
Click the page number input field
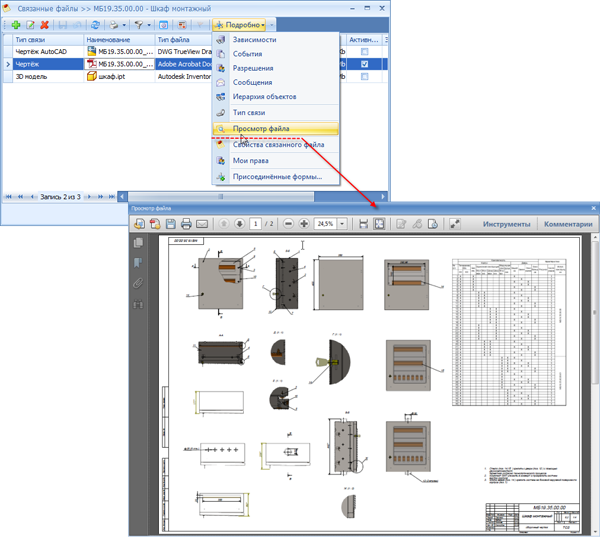(256, 224)
